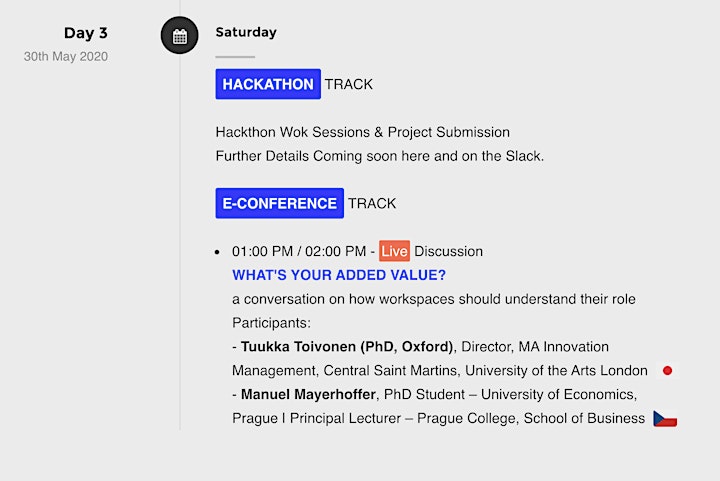Click the 01:00 PM session time text

tap(262, 252)
